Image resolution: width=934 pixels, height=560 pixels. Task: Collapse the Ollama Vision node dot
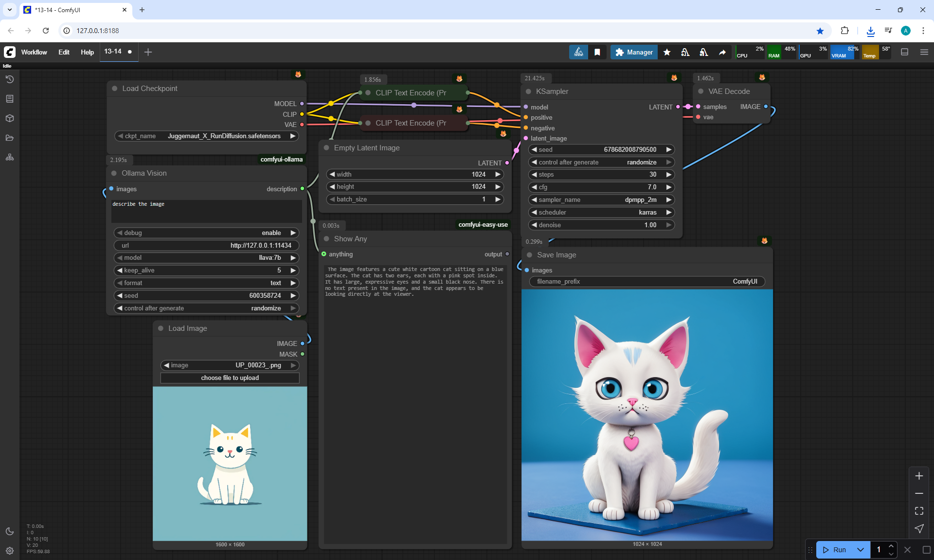(114, 173)
